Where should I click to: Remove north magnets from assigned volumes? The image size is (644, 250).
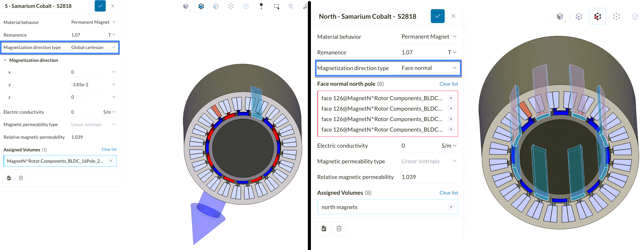tap(451, 207)
